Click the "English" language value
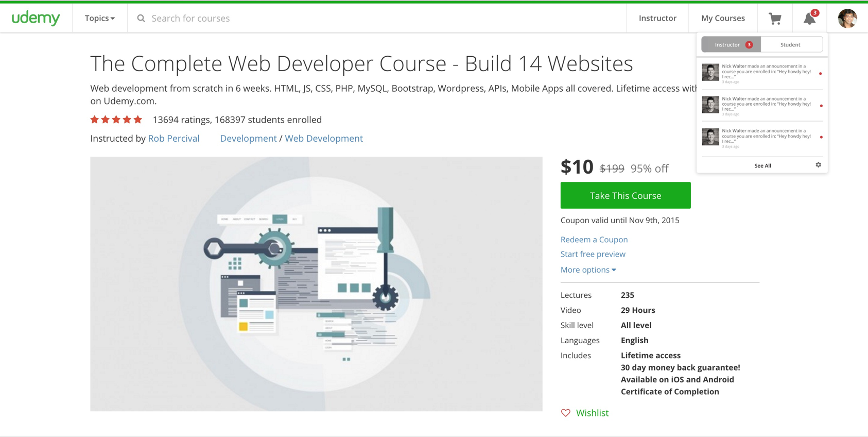Image resolution: width=868 pixels, height=437 pixels. 635,341
